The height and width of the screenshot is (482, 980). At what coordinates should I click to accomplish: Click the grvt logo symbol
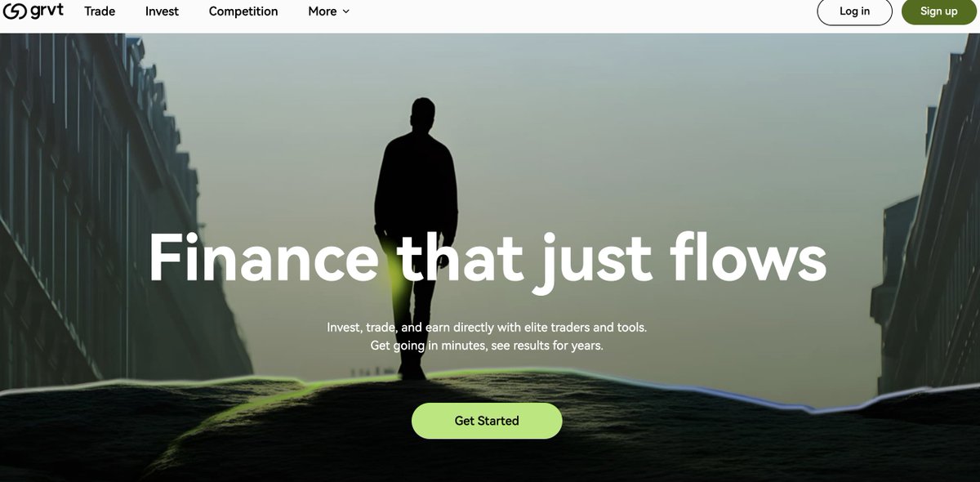[14, 11]
